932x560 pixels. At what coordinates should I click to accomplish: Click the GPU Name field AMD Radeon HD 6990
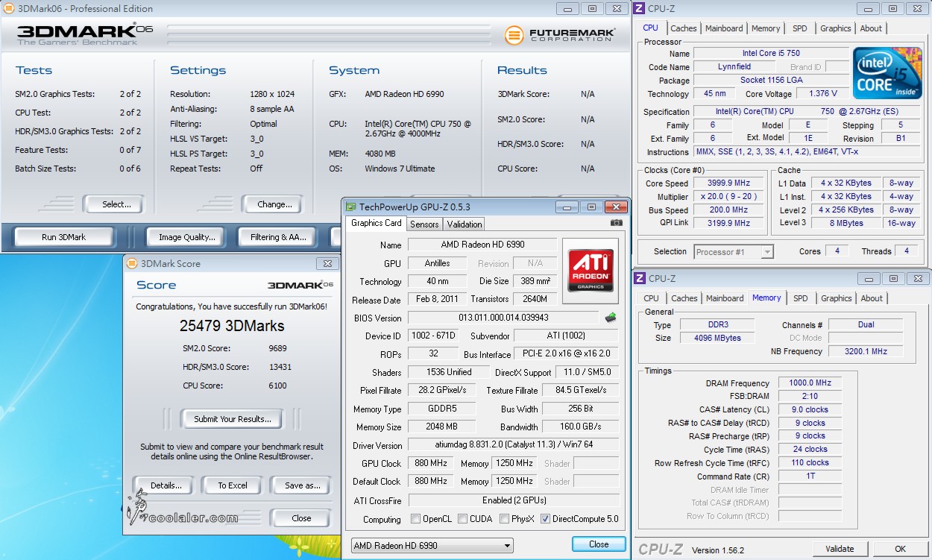coord(482,245)
